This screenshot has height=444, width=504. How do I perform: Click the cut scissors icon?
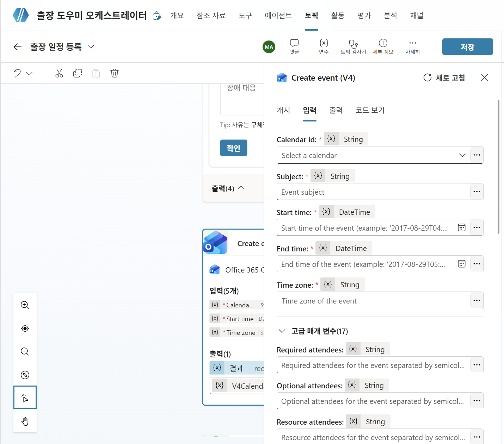coord(59,73)
